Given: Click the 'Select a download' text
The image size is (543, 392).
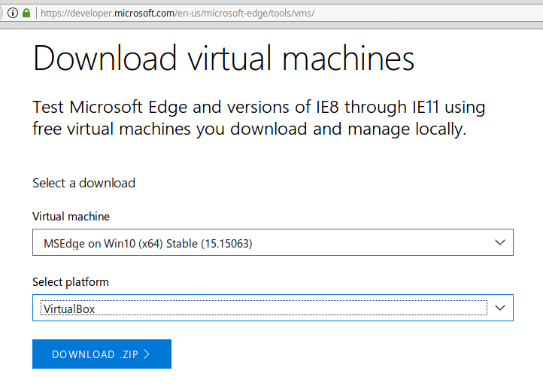Looking at the screenshot, I should point(83,183).
